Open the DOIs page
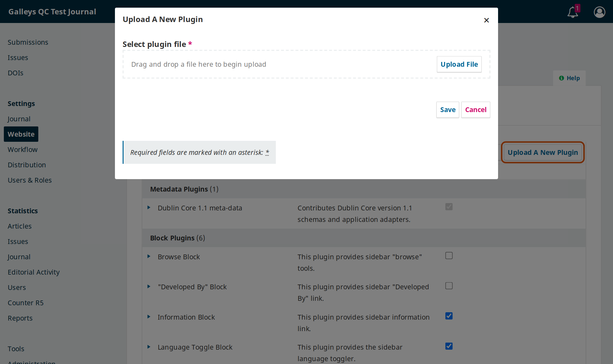Screen dimensions: 613x364 16,73
